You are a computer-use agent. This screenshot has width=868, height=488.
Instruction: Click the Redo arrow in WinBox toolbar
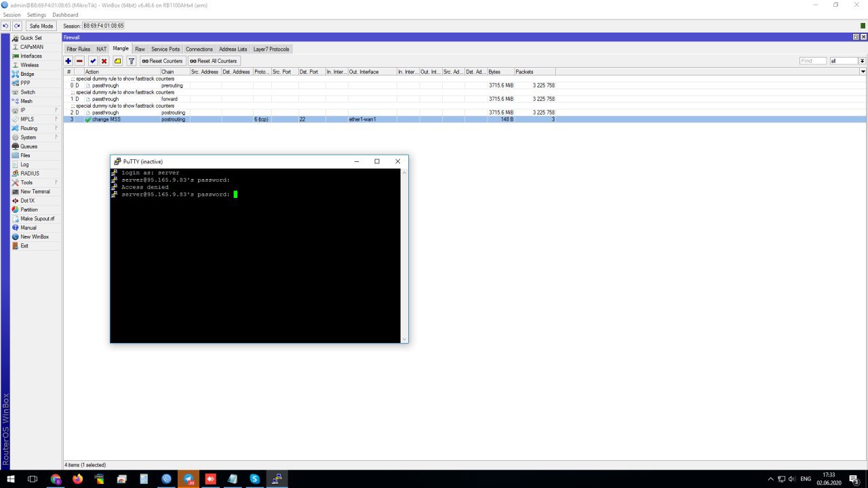(x=17, y=26)
